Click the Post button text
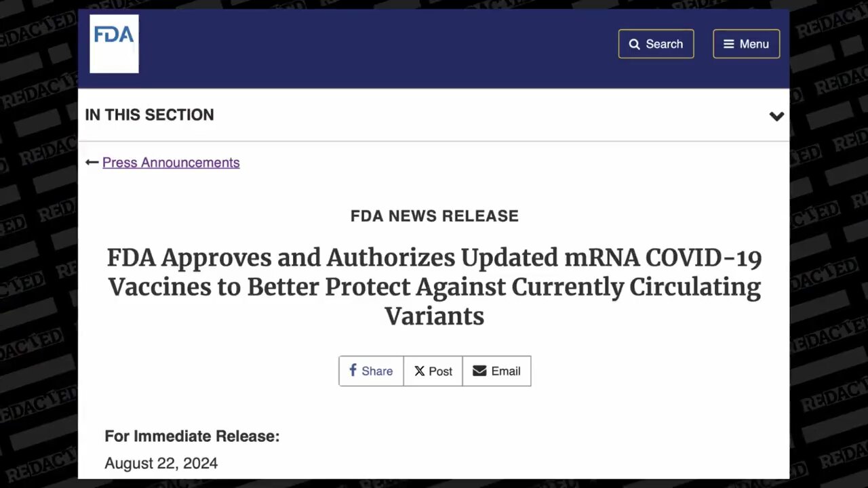 point(440,371)
